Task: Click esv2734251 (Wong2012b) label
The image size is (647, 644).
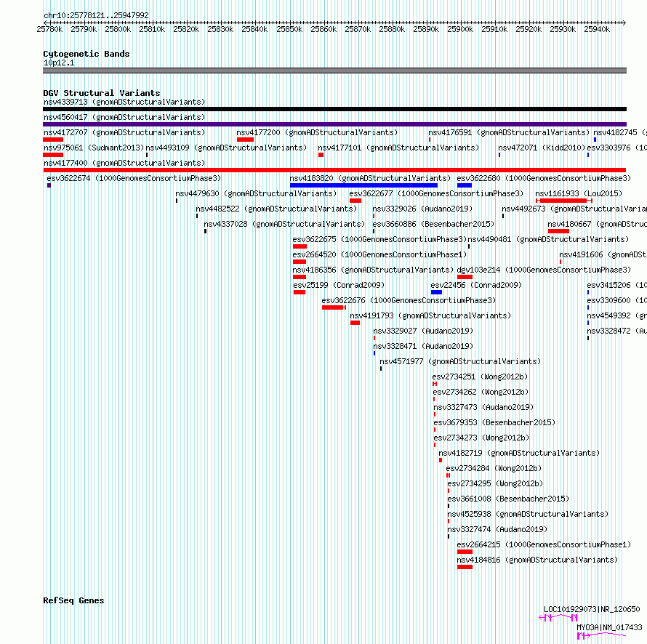Action: tap(480, 377)
